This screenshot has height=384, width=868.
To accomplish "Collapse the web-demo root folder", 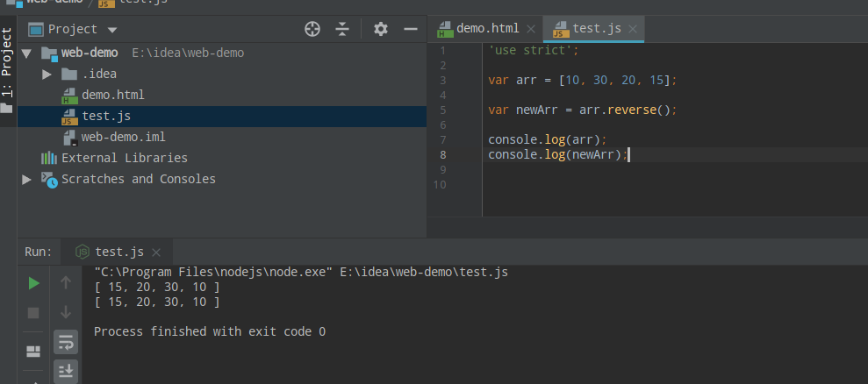I will [26, 53].
